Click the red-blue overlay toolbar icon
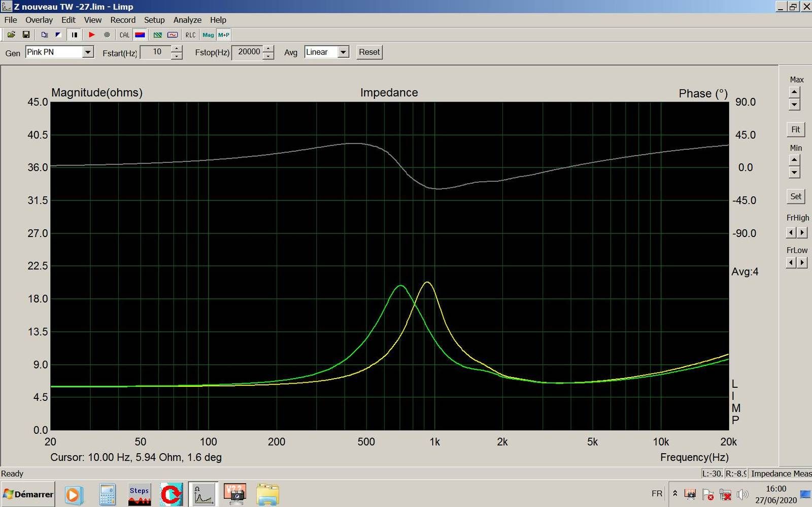Viewport: 812px width, 507px height. (140, 35)
